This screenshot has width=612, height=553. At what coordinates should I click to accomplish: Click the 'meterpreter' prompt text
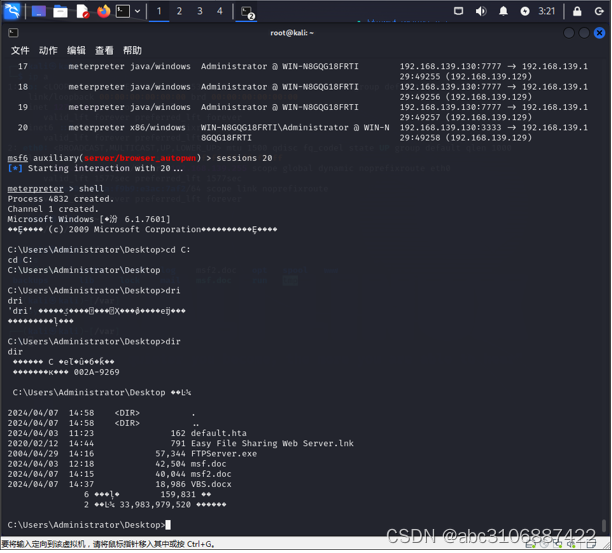pyautogui.click(x=35, y=189)
